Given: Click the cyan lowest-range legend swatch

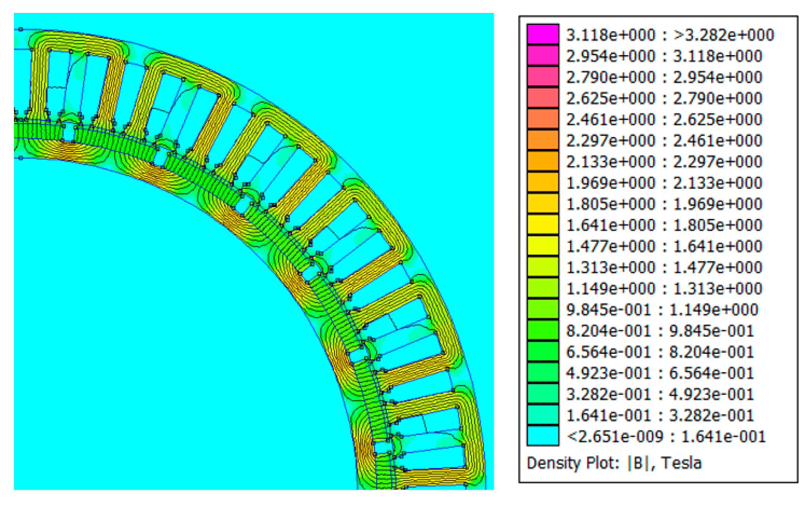Looking at the screenshot, I should (x=543, y=436).
